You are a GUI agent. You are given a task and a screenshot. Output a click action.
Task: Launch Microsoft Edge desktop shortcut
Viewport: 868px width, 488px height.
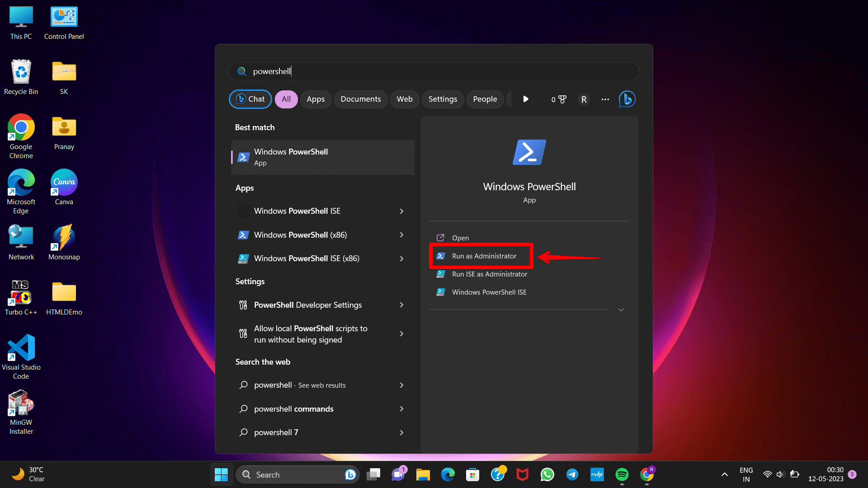[21, 192]
